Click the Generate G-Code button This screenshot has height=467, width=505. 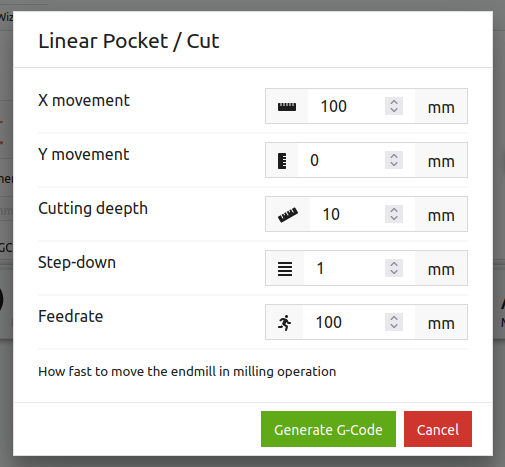pos(328,429)
